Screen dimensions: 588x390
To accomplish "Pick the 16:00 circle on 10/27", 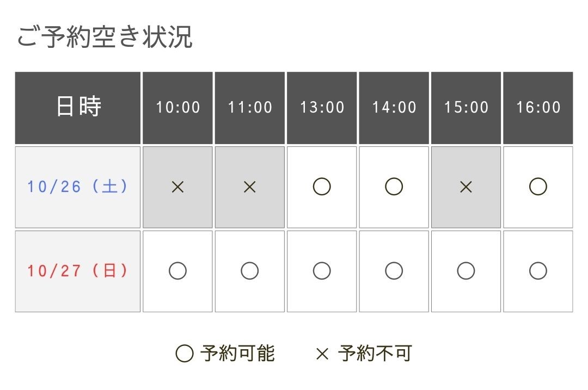I will (538, 271).
